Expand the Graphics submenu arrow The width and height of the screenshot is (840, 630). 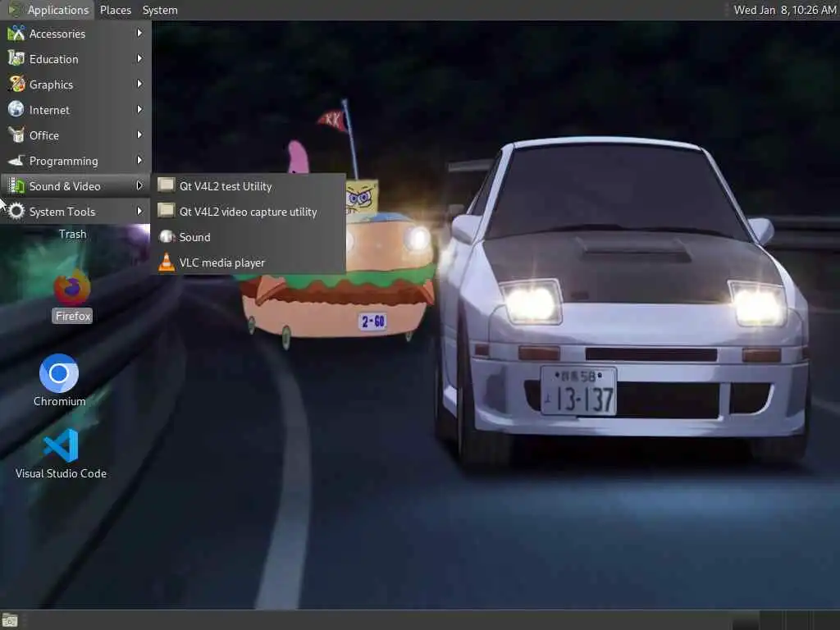[x=139, y=84]
